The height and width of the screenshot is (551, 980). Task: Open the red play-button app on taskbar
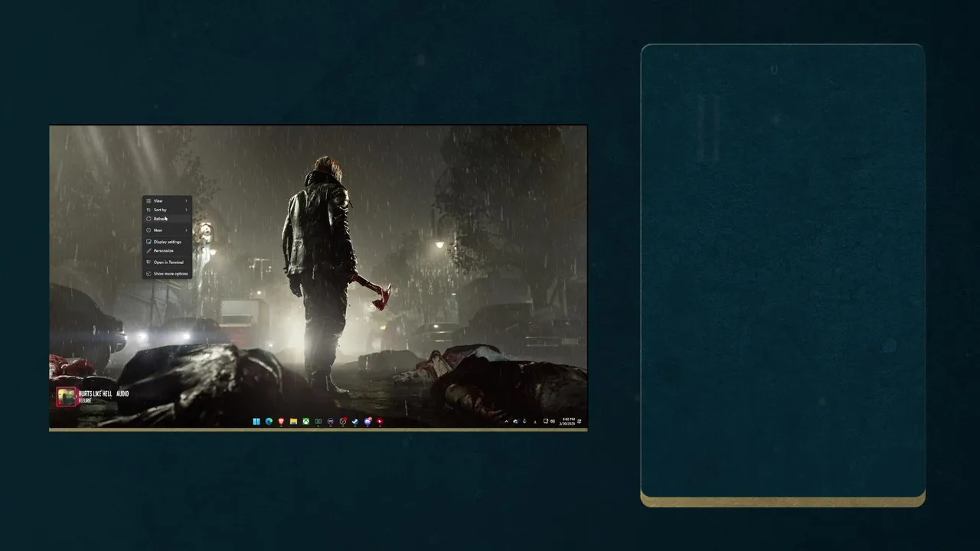coord(379,422)
